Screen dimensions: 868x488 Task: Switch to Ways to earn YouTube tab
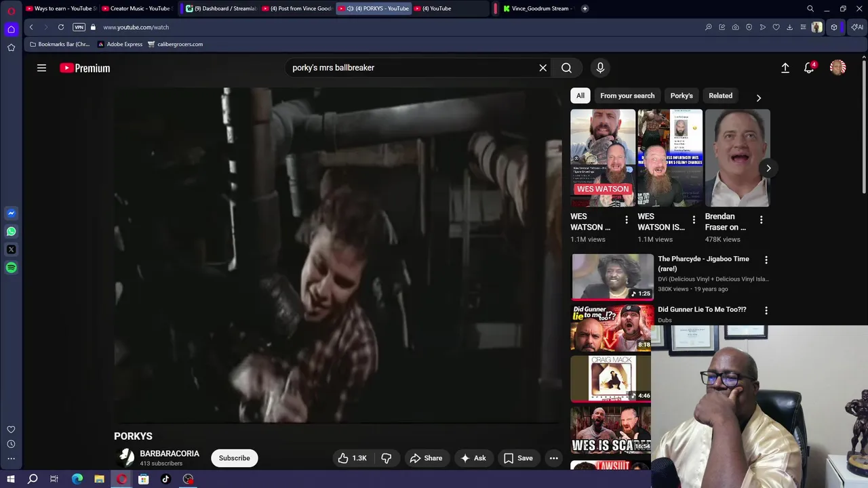tap(61, 9)
